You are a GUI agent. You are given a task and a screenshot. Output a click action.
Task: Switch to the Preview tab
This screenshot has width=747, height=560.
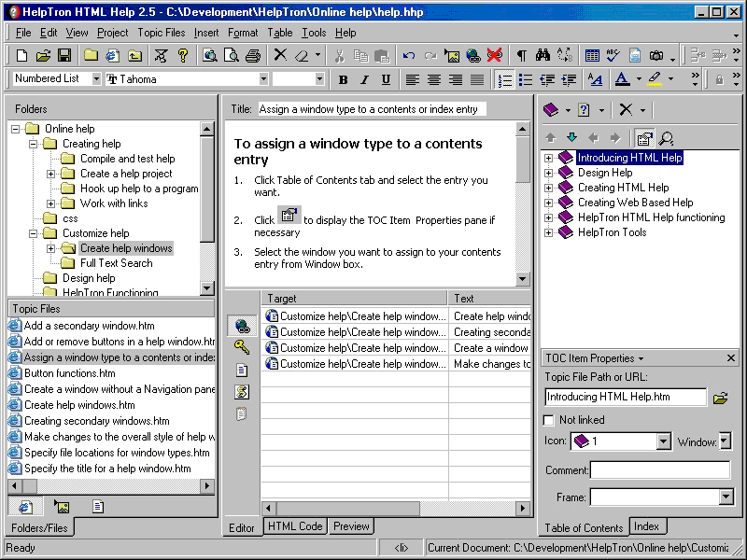[352, 526]
